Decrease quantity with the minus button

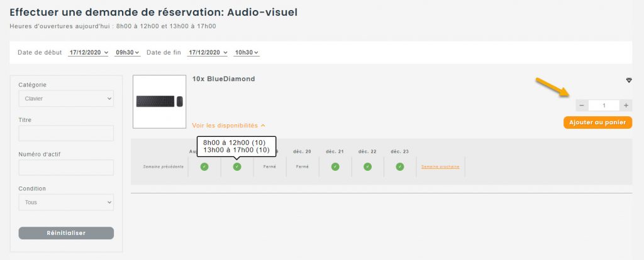[581, 106]
